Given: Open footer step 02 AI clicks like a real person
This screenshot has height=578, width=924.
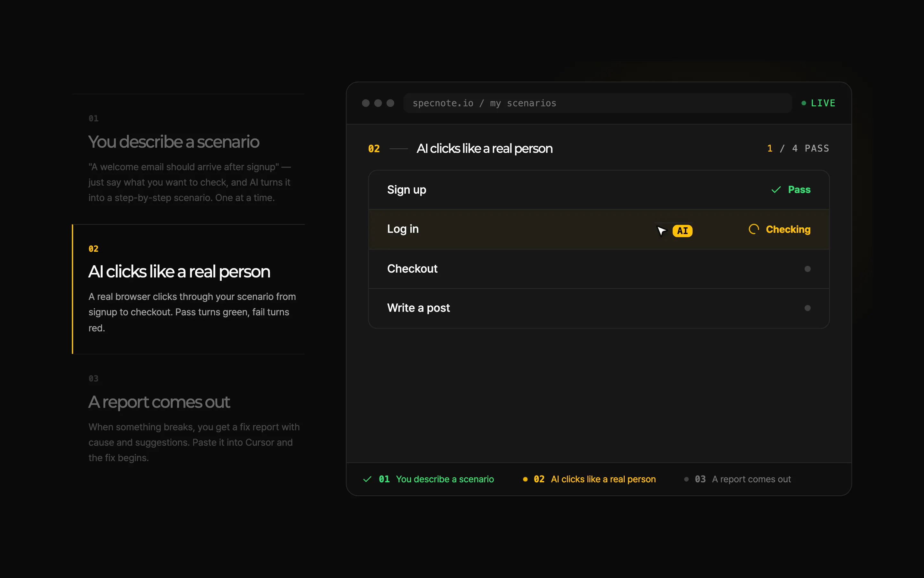Looking at the screenshot, I should [589, 479].
